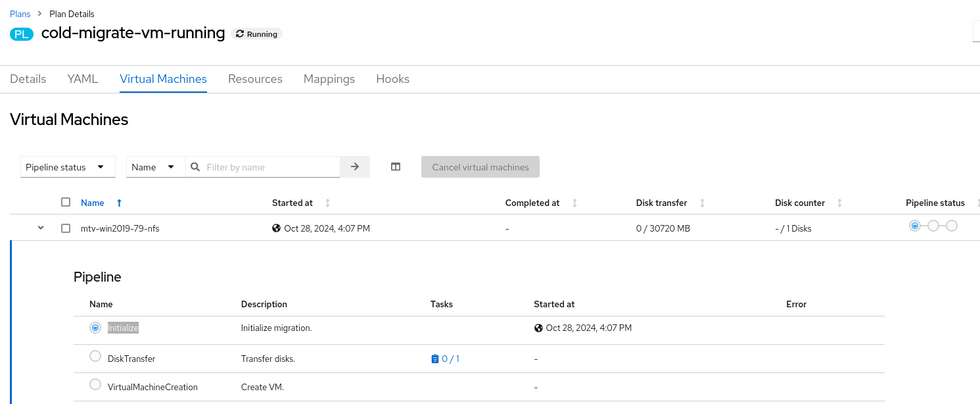Sort by the Disk transfer column icon
This screenshot has height=404, width=980.
coord(702,203)
